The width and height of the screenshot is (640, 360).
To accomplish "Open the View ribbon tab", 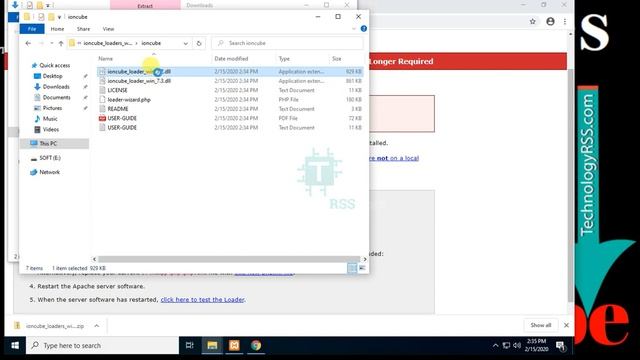I will [x=108, y=29].
